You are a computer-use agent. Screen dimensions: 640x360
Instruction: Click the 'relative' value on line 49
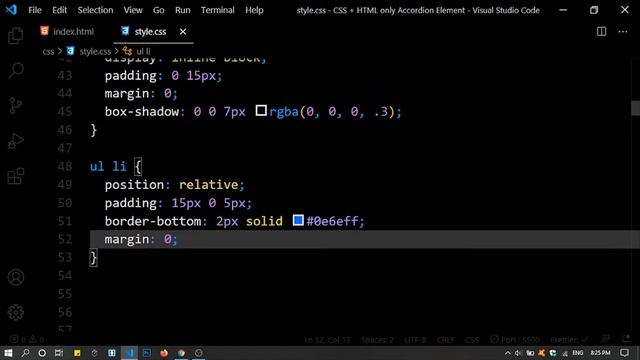(209, 184)
